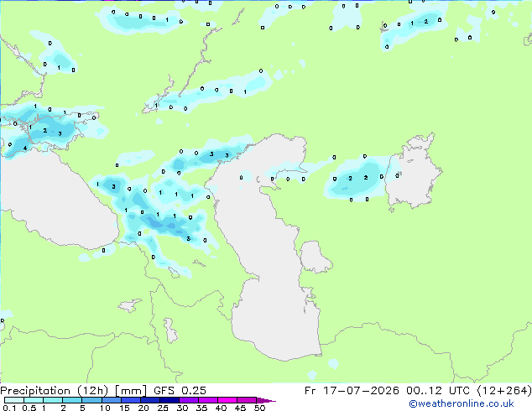Click the '50' legend scale label
This screenshot has width=532, height=411.
coord(259,408)
